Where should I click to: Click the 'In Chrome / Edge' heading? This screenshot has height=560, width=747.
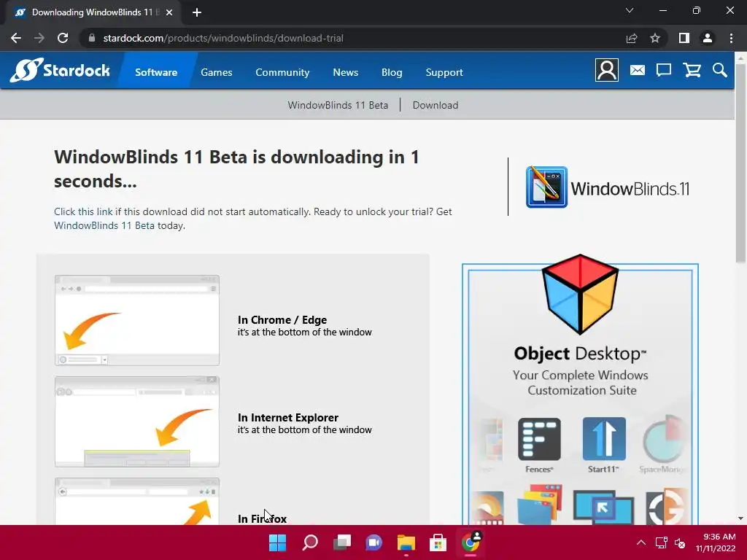tap(282, 319)
